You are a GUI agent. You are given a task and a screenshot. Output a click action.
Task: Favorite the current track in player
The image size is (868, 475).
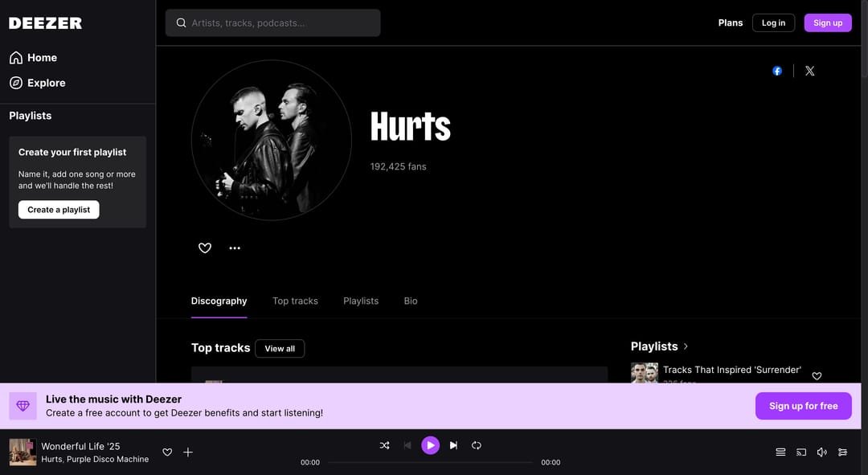tap(167, 452)
